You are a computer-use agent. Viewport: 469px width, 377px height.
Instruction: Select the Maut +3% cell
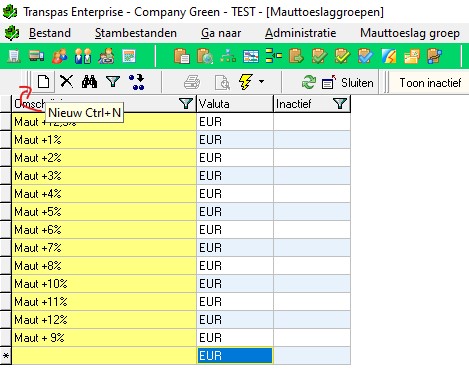point(104,176)
